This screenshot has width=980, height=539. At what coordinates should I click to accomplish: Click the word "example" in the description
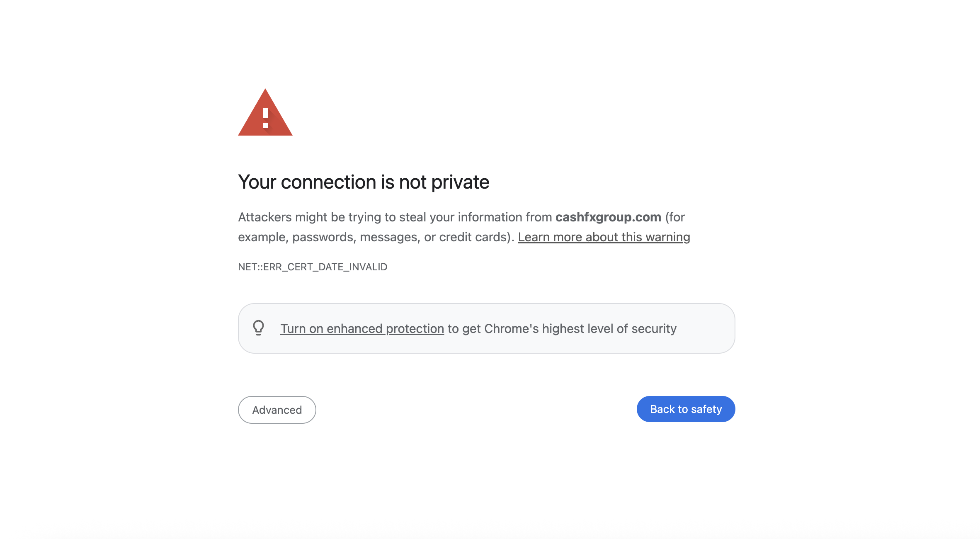coord(262,237)
